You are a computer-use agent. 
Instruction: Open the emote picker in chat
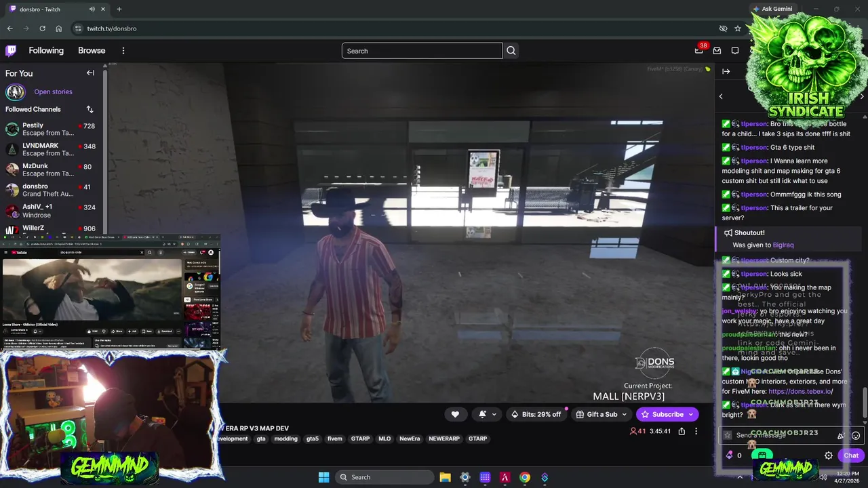(x=856, y=436)
